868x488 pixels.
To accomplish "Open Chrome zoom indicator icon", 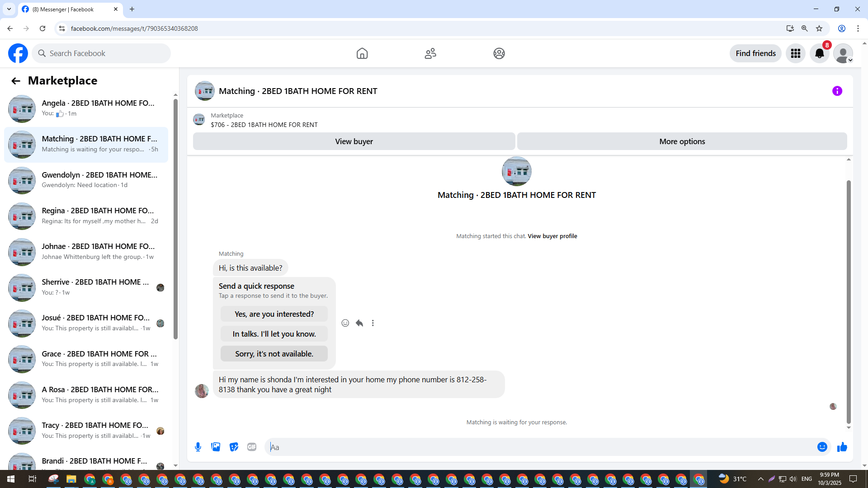I will coord(805,28).
